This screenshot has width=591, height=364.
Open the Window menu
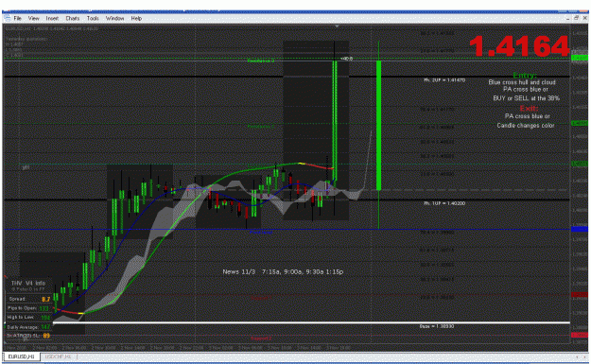pyautogui.click(x=114, y=18)
